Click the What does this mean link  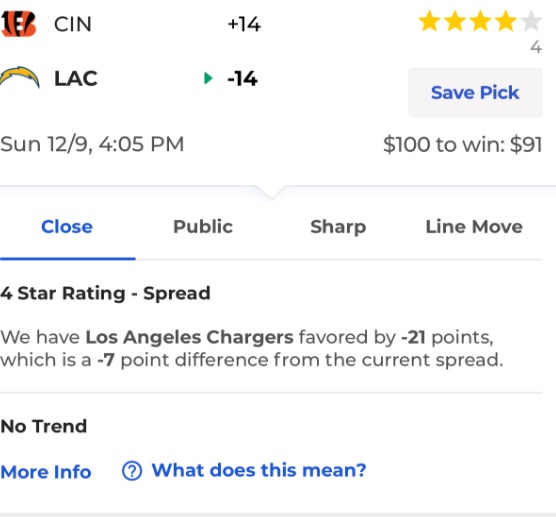pos(259,471)
